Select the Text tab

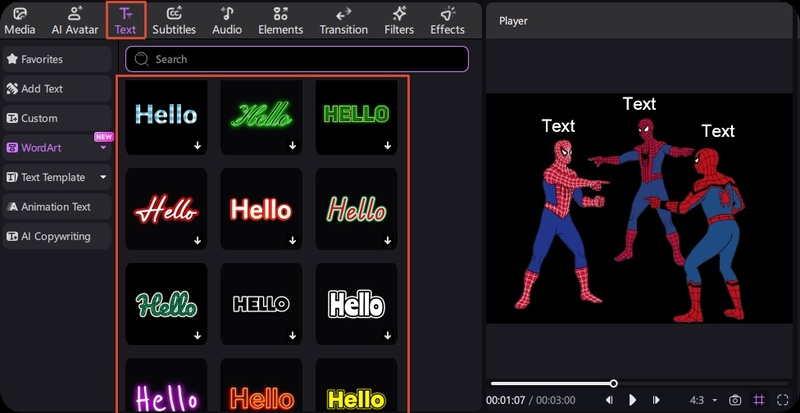coord(126,21)
